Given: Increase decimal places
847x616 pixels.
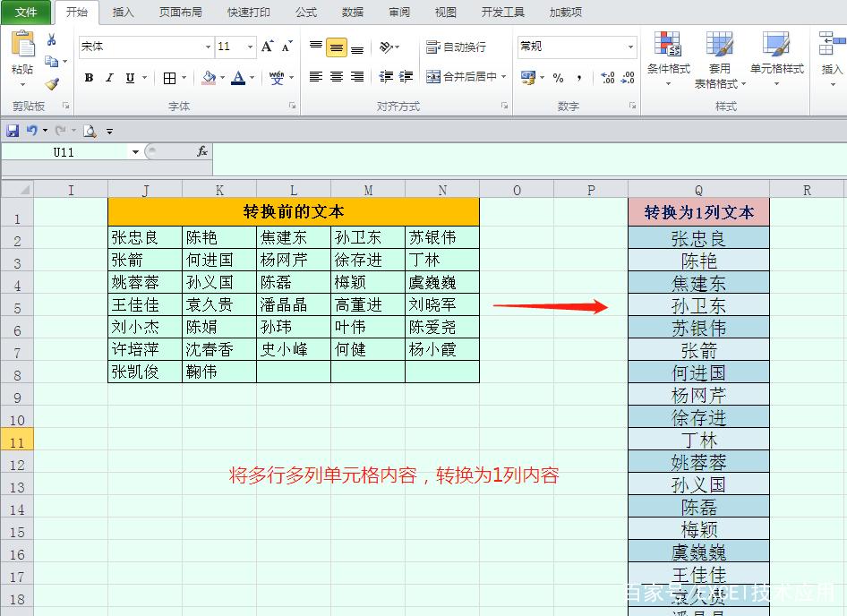Looking at the screenshot, I should point(608,78).
